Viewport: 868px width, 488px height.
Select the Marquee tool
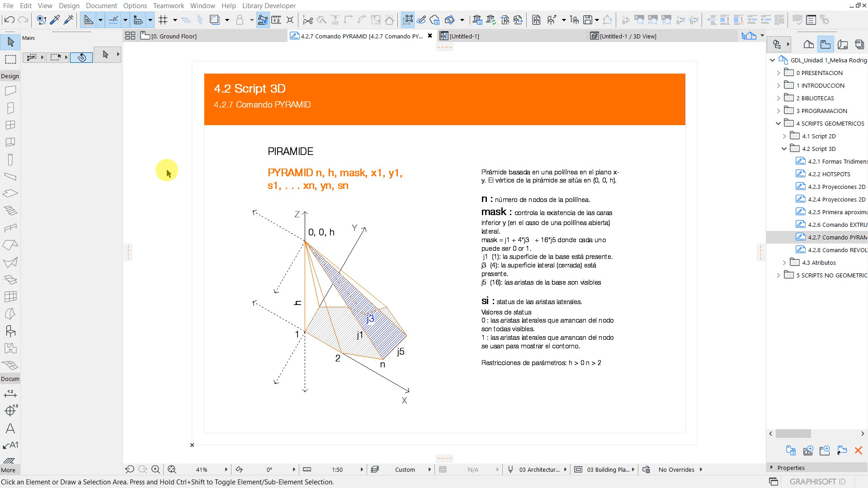10,59
